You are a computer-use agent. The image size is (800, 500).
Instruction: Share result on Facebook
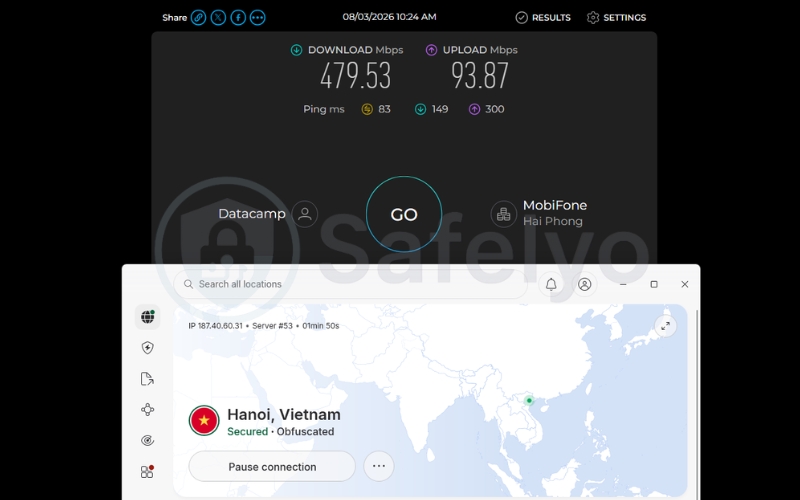coord(238,17)
